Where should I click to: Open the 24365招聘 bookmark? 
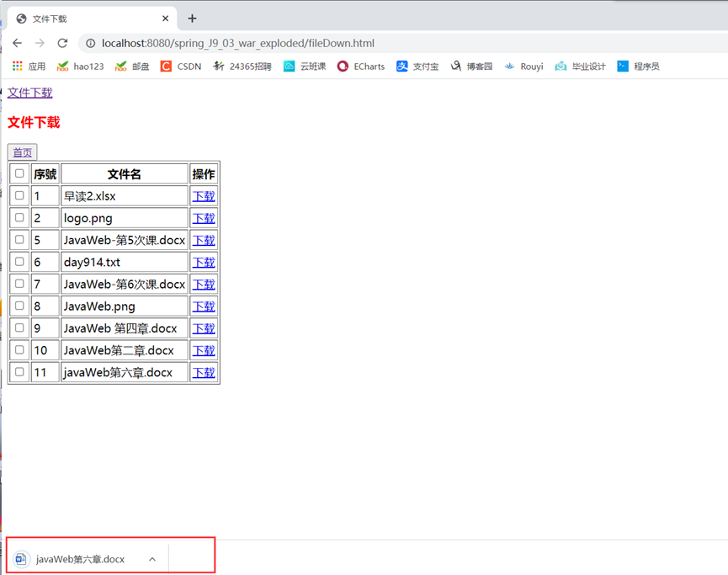[x=242, y=67]
